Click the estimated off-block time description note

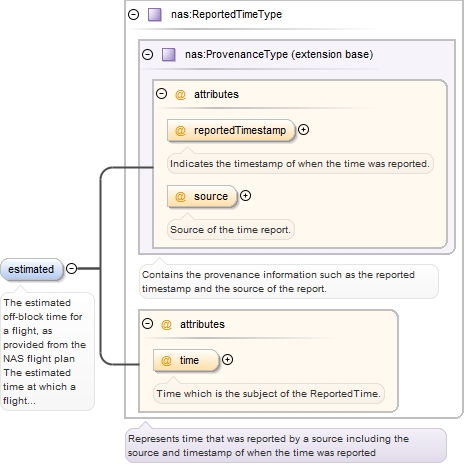[x=47, y=351]
